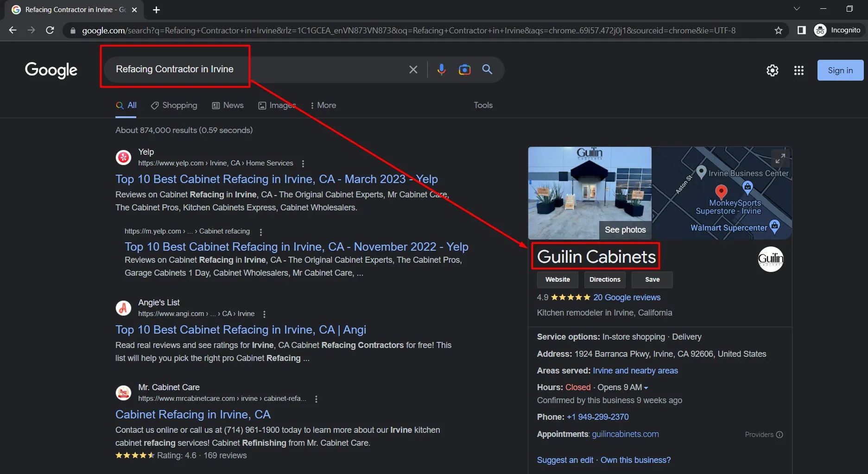The image size is (868, 474).
Task: Open options for the m.yelp.com Cabinet refacing result
Action: [260, 232]
